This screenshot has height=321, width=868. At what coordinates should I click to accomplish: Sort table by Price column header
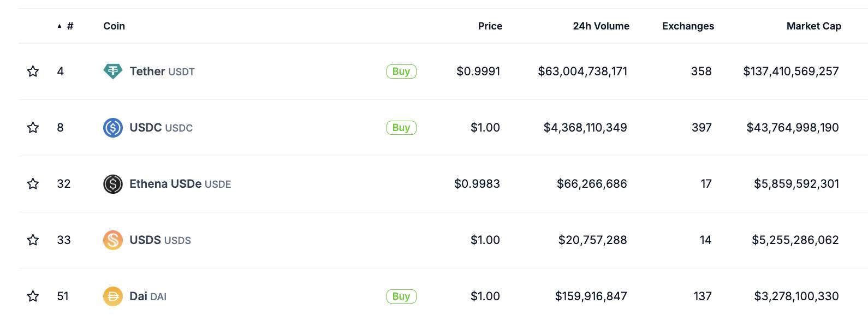pyautogui.click(x=490, y=26)
